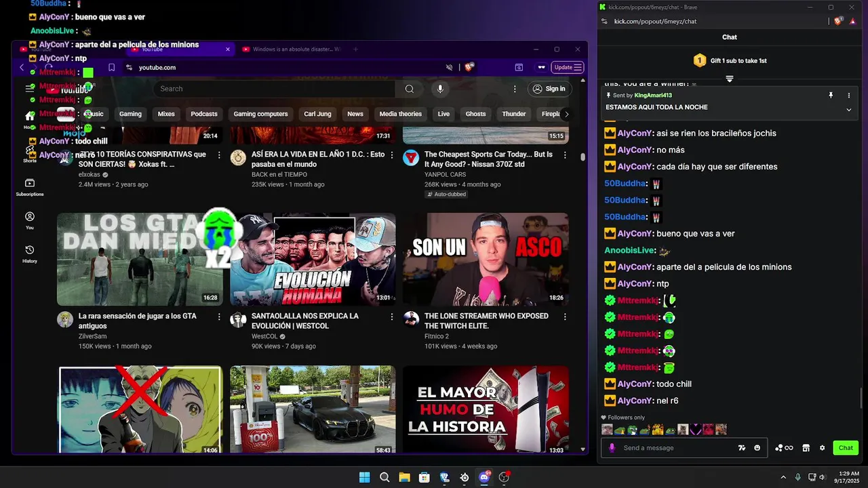Select the Media theories chip

(400, 114)
